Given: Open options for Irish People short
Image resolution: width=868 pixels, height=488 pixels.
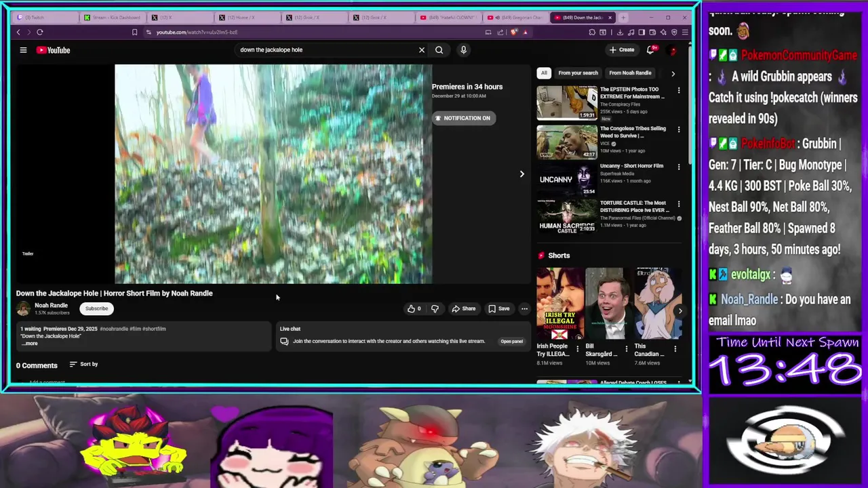Looking at the screenshot, I should click(578, 349).
